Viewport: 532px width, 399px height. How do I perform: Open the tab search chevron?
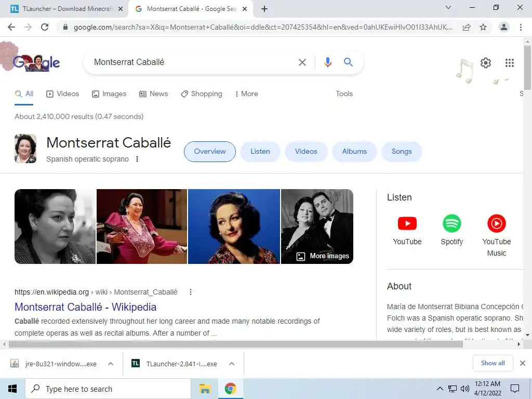[x=448, y=7]
